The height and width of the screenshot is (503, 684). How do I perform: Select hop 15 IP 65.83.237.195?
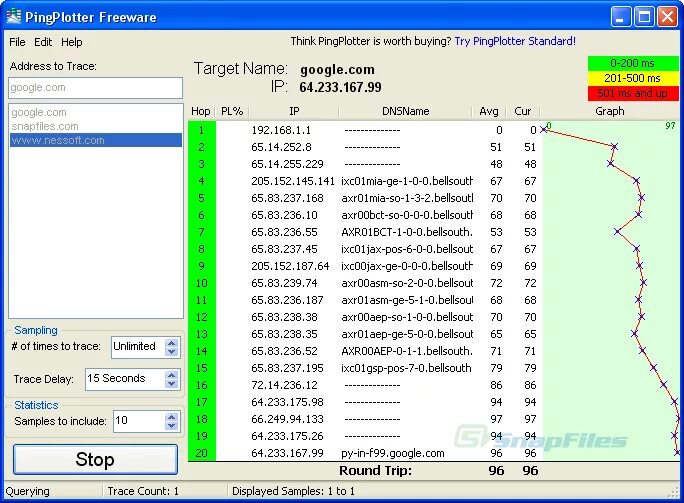point(287,368)
